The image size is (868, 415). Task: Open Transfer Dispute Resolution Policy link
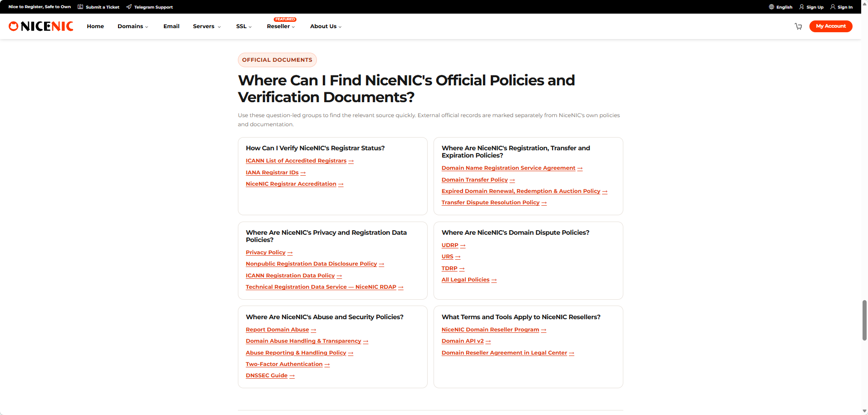pyautogui.click(x=494, y=203)
